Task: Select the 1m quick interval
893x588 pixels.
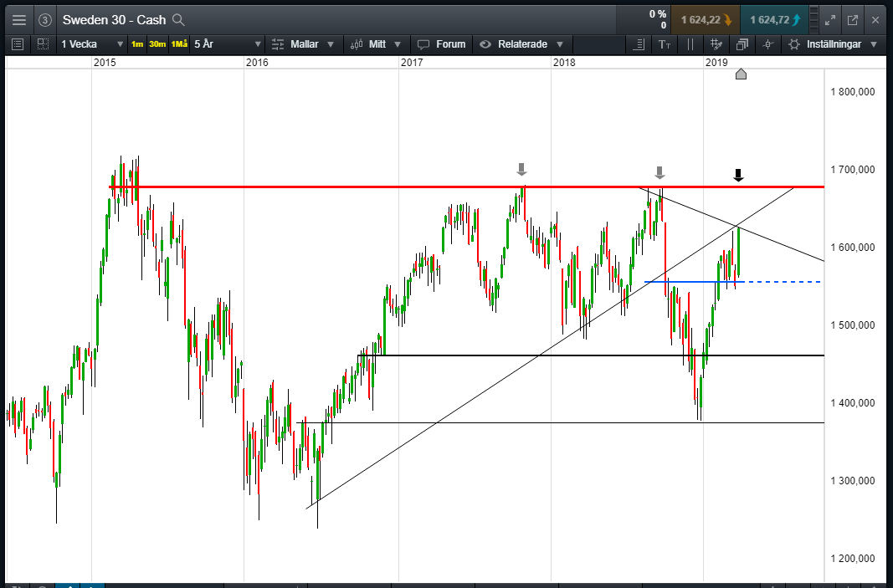Action: coord(137,43)
